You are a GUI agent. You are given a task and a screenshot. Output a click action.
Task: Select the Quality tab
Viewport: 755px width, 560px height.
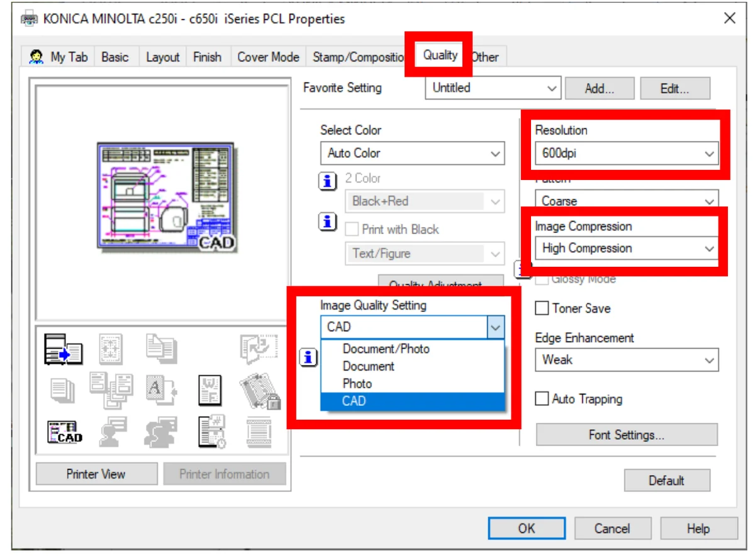[440, 55]
